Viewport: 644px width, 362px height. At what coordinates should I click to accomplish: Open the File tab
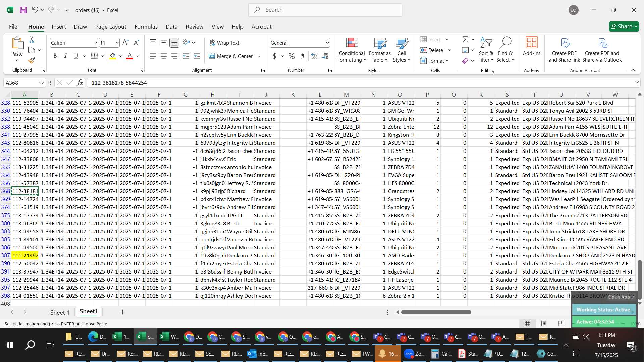tap(13, 27)
